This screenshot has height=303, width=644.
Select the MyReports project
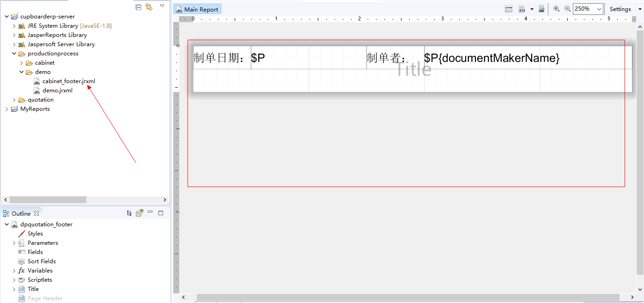coord(35,109)
